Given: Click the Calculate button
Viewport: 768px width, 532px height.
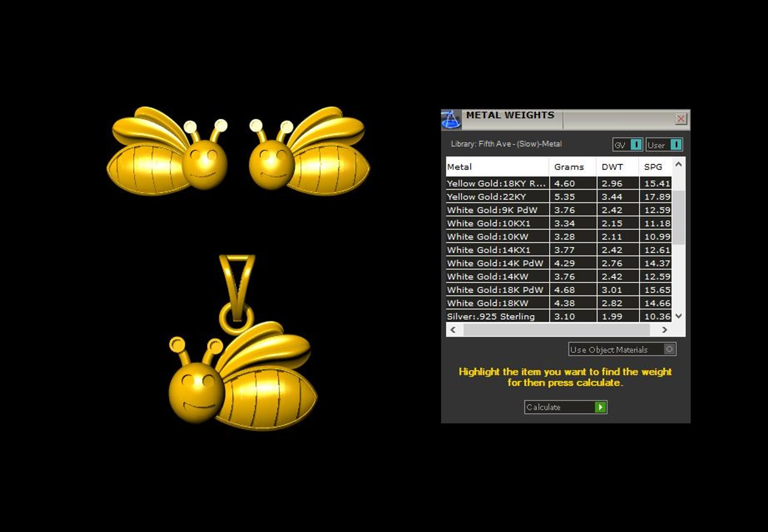Looking at the screenshot, I should point(565,407).
